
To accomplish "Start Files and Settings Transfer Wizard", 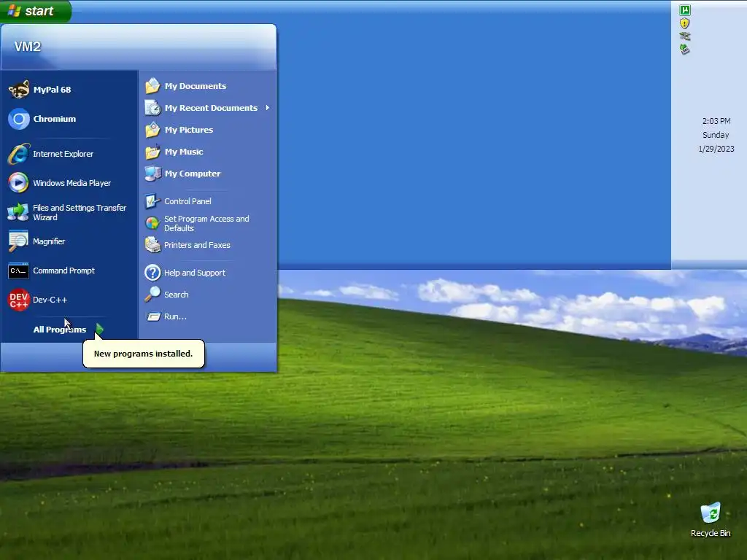I will (69, 212).
